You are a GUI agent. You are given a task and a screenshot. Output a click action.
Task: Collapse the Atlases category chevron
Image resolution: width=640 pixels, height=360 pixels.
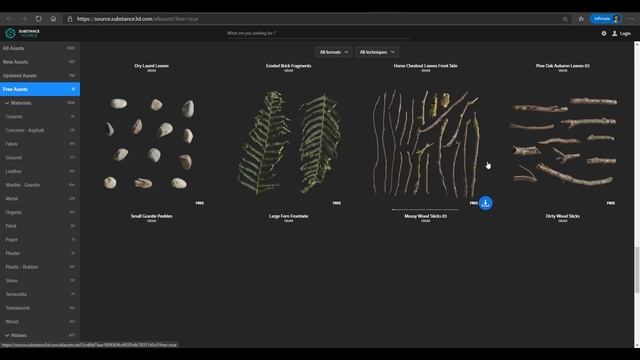coord(7,336)
